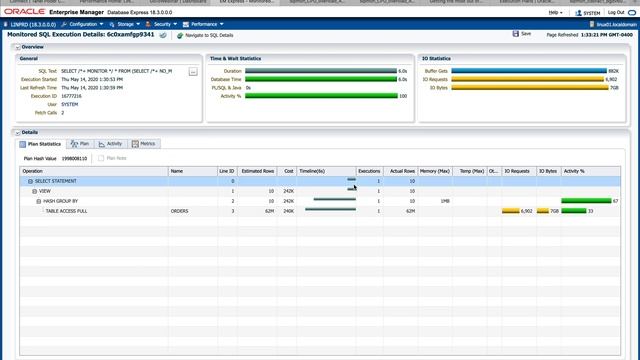Switch to the Activity tab
The width and height of the screenshot is (640, 360).
pyautogui.click(x=110, y=144)
